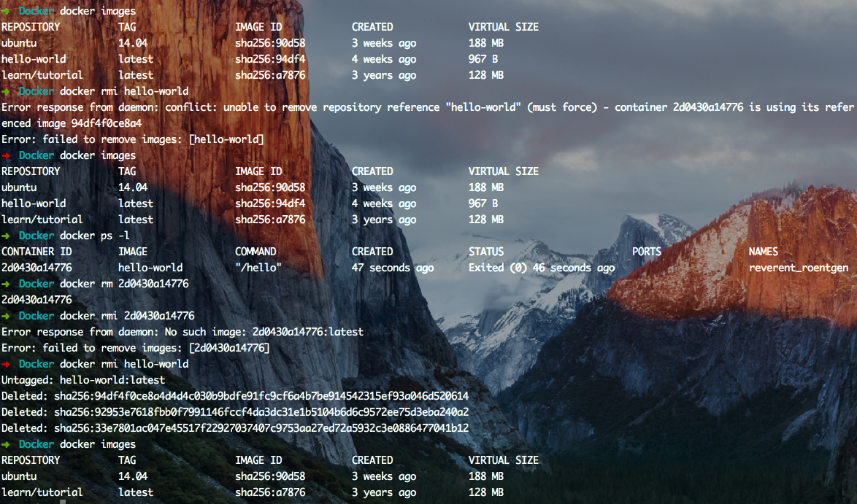The image size is (857, 504).
Task: Click the NAMES column header
Action: point(763,252)
